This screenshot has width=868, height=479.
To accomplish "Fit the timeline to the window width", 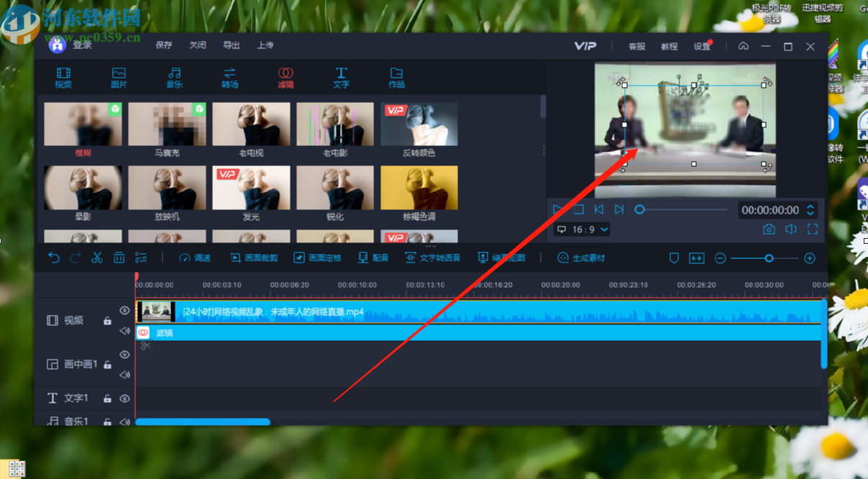I will click(x=696, y=257).
